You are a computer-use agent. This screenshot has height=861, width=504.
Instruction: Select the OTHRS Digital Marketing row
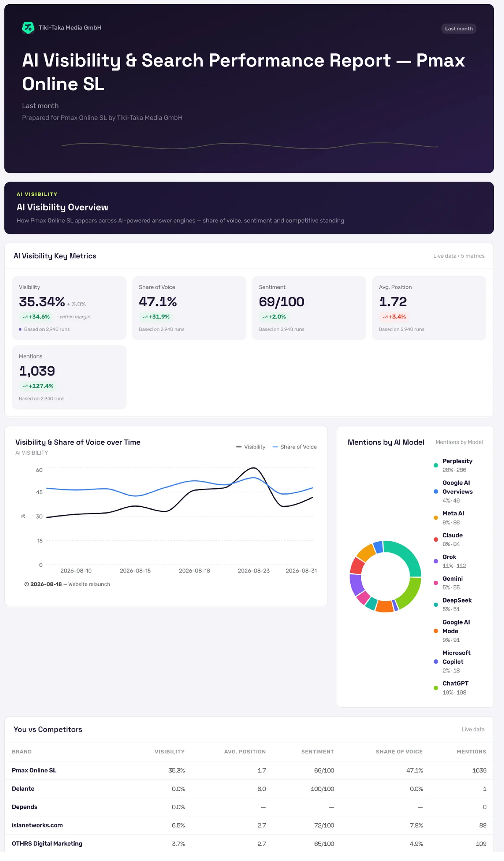(x=249, y=844)
